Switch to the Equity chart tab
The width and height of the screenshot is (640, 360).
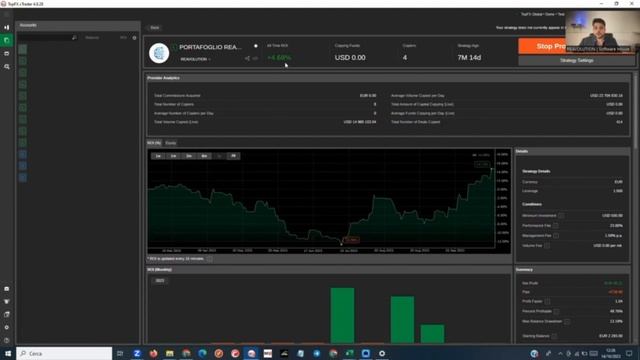(171, 143)
